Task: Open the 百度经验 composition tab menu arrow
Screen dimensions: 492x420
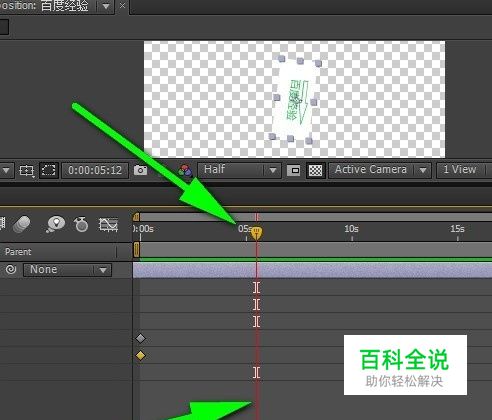Action: [x=106, y=6]
